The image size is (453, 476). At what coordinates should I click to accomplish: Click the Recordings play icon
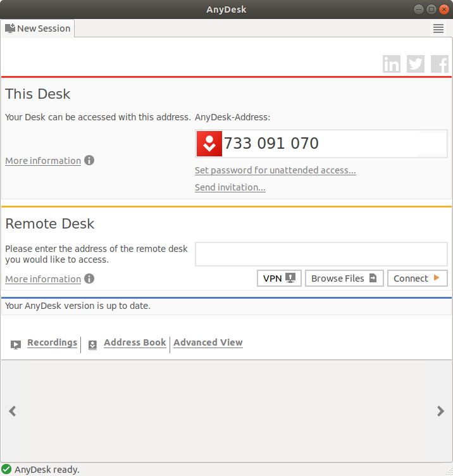[x=16, y=345]
